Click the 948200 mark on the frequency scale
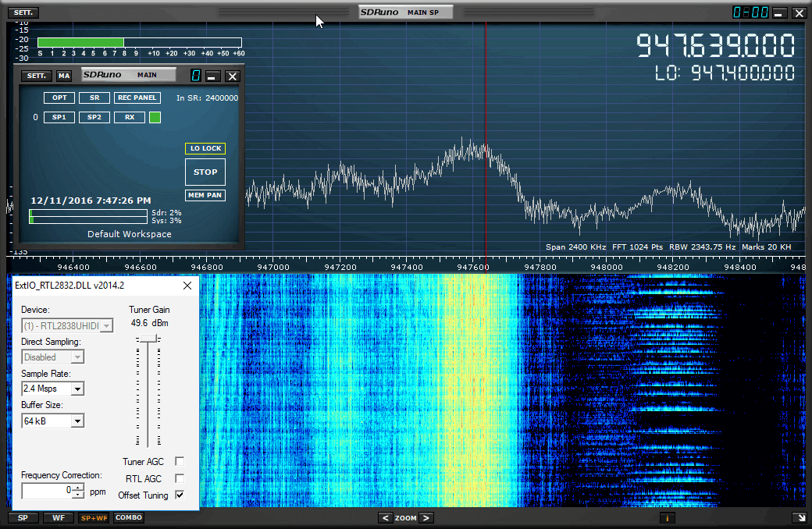 [673, 267]
